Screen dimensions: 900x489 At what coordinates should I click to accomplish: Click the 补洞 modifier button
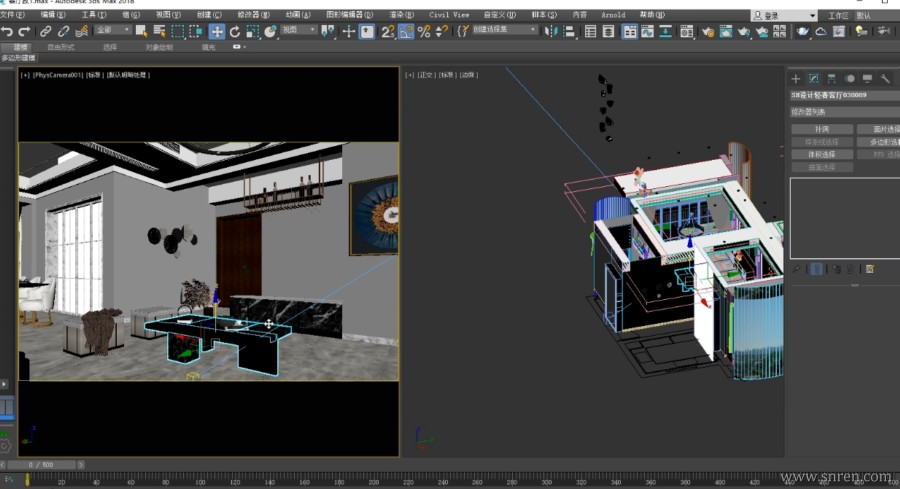[822, 129]
